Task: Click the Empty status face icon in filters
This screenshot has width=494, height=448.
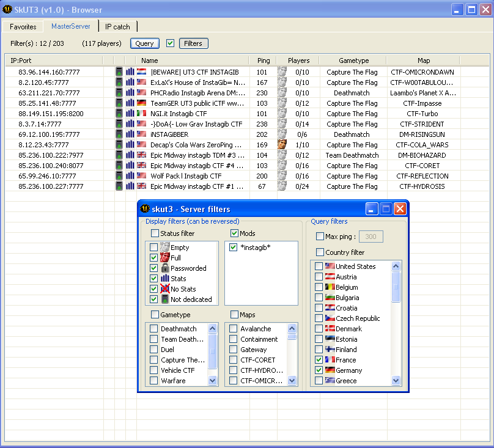Action: [165, 247]
